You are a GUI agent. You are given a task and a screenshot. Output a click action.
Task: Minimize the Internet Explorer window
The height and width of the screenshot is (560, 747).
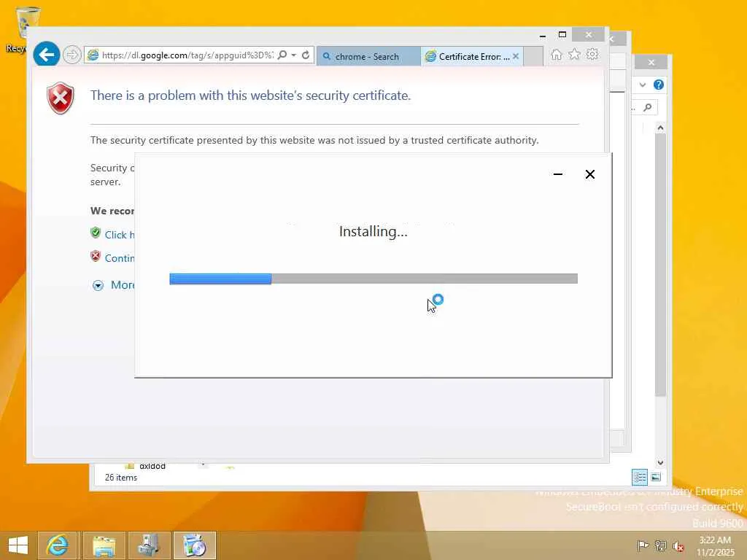point(543,35)
